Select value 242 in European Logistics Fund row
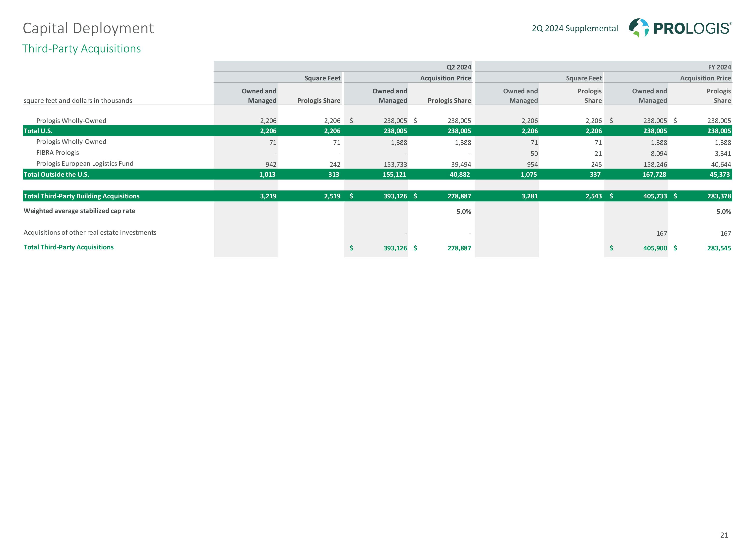Screen dimensions: 747x560 coord(335,164)
